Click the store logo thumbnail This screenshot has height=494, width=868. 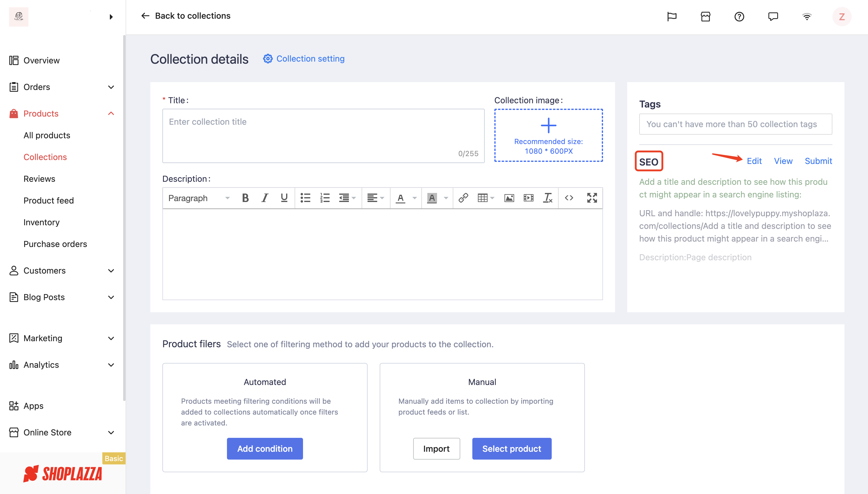[x=19, y=17]
